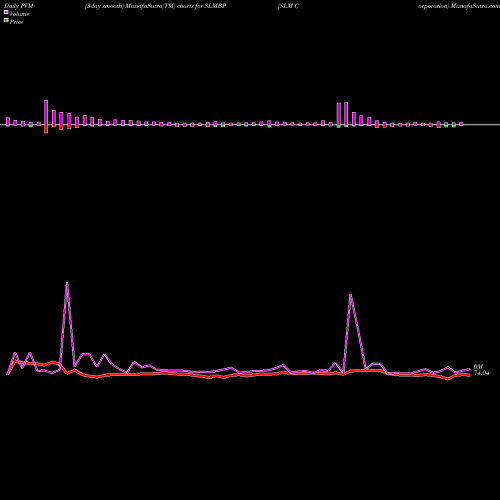Click the second purple line peak on the right

click(x=351, y=295)
